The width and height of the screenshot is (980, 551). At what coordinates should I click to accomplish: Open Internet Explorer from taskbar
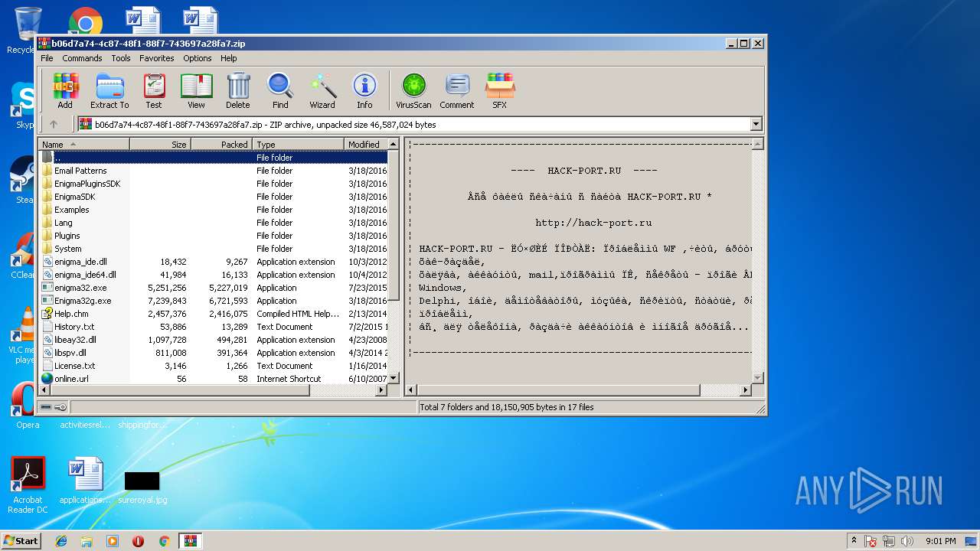point(61,541)
